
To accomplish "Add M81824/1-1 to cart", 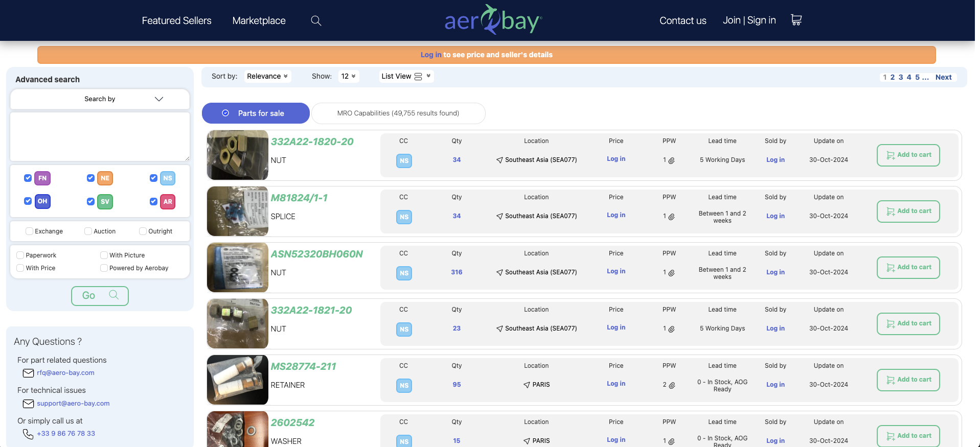I will (x=908, y=211).
